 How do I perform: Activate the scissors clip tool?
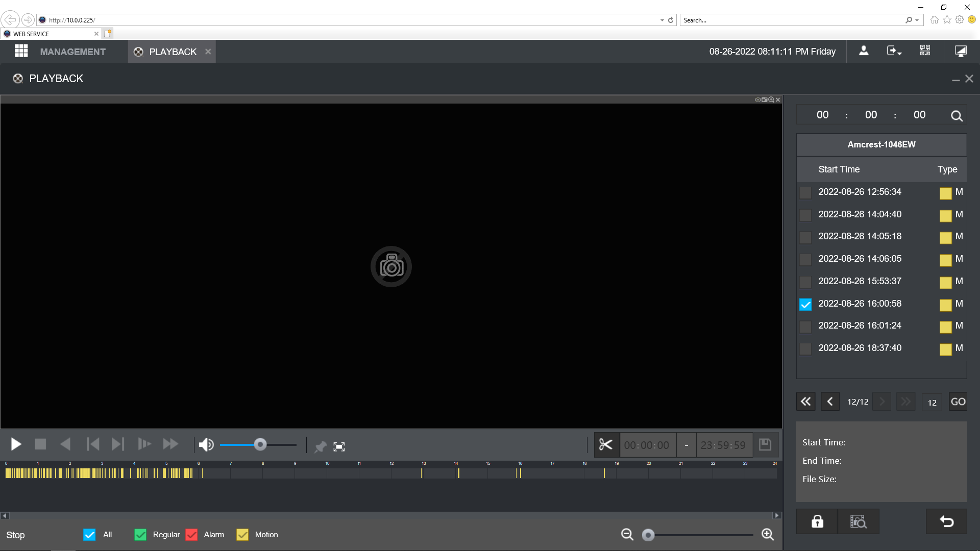[x=606, y=445]
